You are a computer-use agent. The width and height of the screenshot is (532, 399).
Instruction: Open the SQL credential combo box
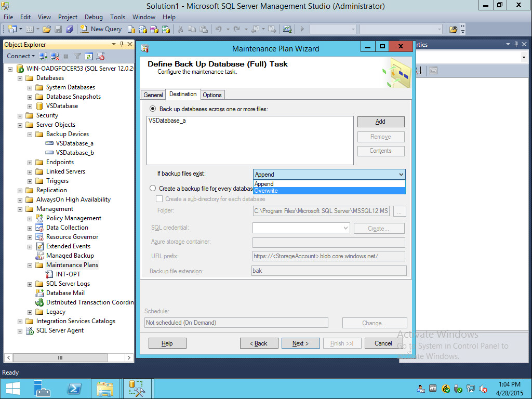pos(301,228)
